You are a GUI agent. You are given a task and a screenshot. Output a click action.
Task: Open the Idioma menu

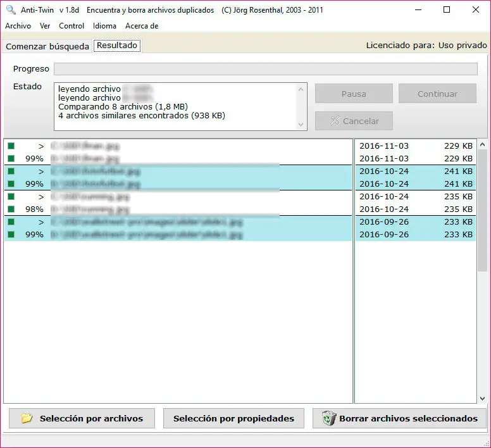coord(104,26)
